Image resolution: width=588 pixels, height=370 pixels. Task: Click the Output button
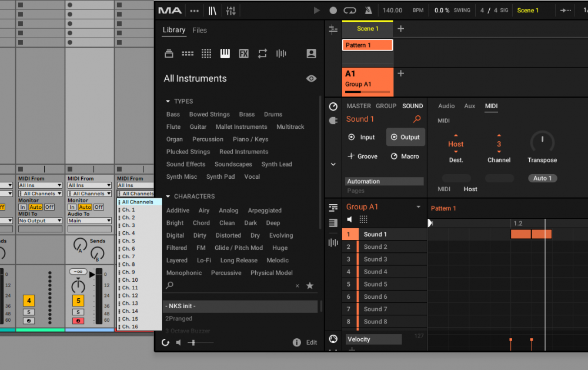tap(405, 137)
